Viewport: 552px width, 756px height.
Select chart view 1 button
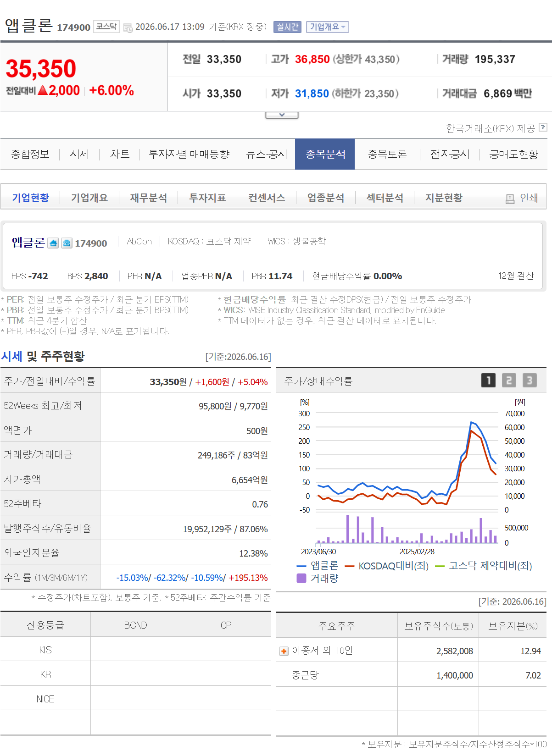[x=488, y=380]
